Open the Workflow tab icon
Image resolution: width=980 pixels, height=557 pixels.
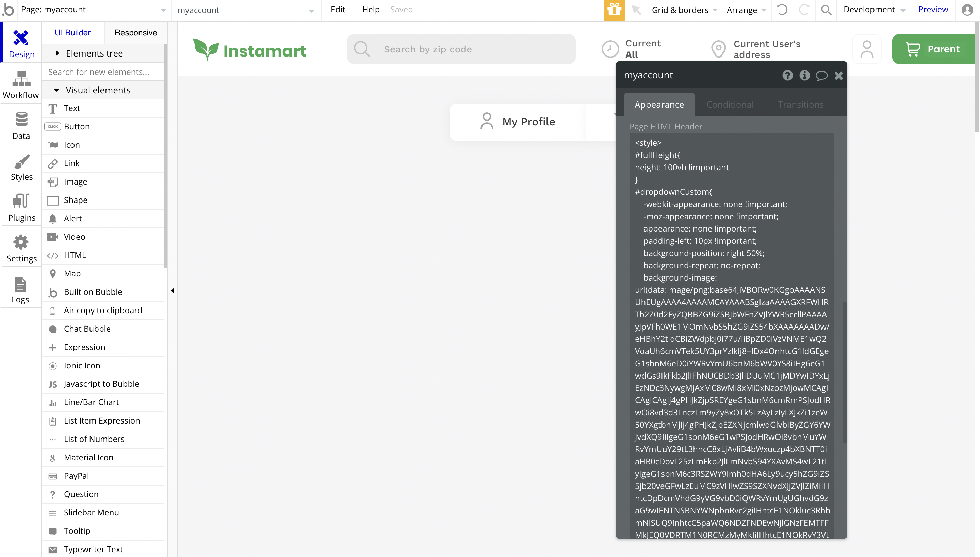tap(21, 78)
